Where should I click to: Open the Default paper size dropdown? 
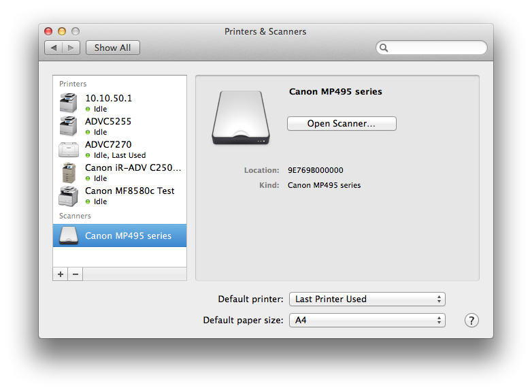point(367,320)
